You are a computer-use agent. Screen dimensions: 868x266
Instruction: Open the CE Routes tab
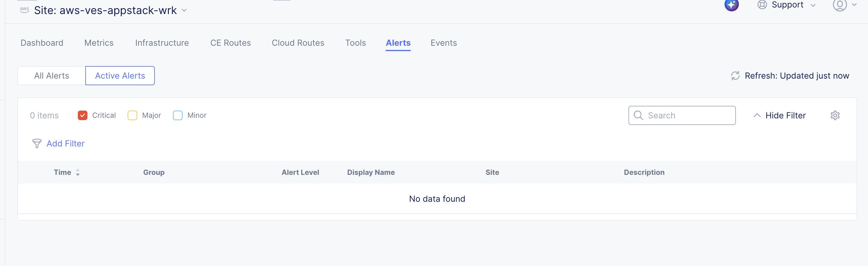pyautogui.click(x=231, y=43)
